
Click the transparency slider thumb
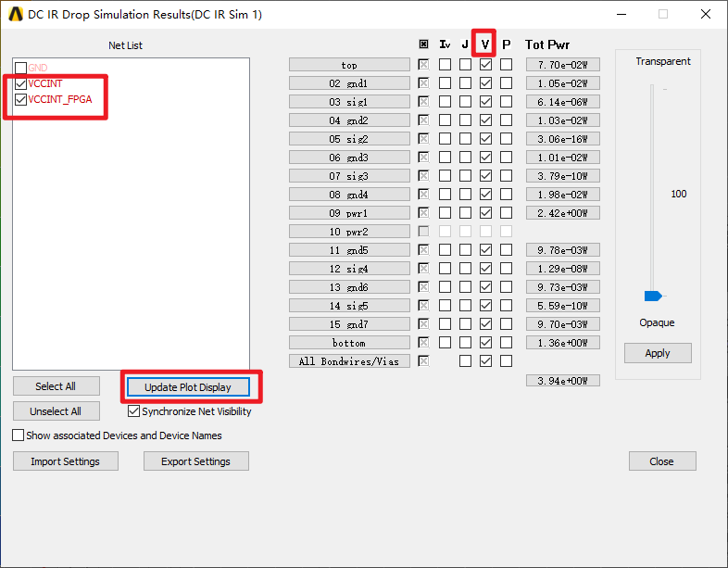click(653, 296)
